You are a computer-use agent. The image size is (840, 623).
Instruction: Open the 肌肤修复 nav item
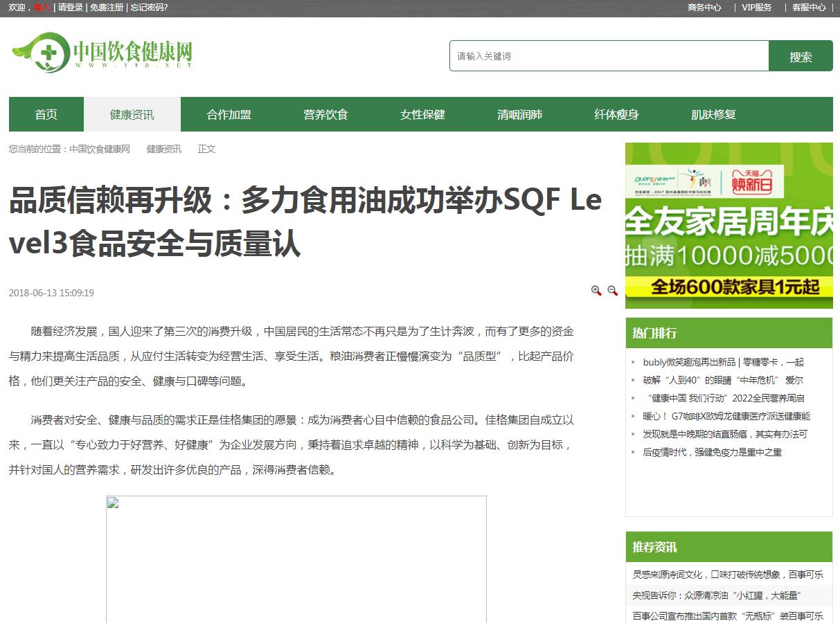tap(714, 114)
